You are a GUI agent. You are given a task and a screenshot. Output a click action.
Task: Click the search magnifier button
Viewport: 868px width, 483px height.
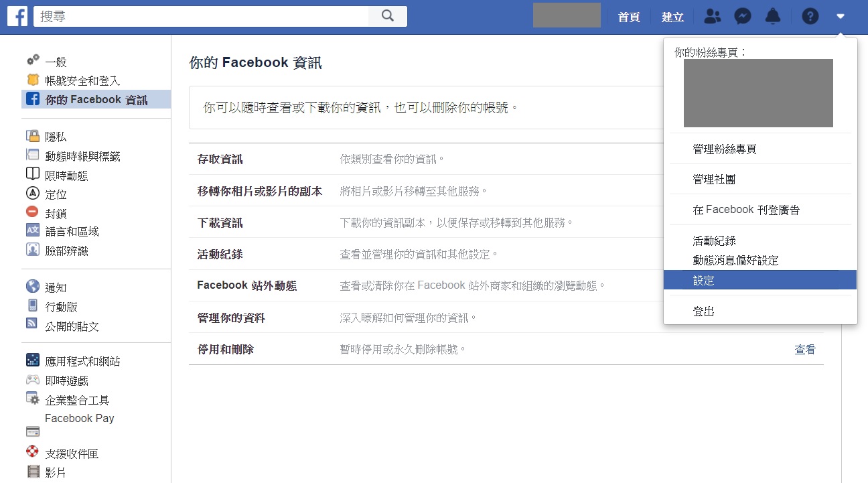tap(388, 17)
